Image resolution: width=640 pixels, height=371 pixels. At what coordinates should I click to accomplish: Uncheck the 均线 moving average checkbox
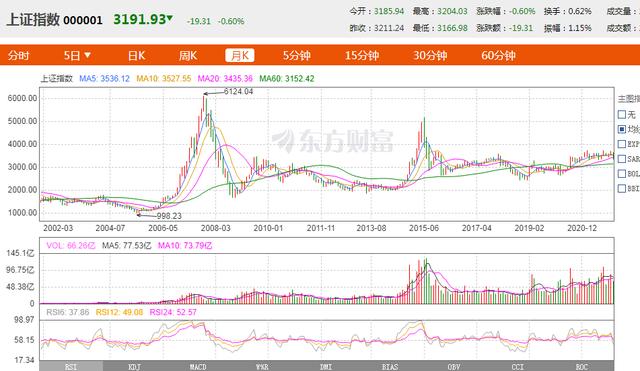622,129
